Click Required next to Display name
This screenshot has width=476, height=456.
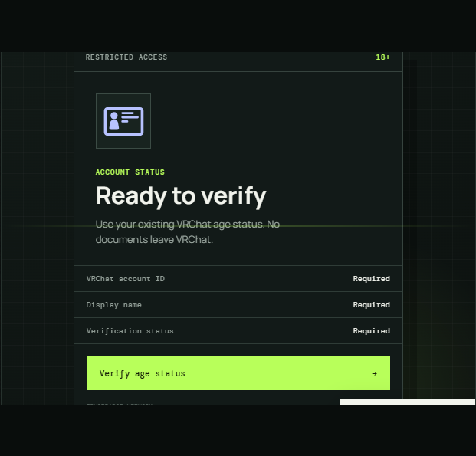point(371,305)
